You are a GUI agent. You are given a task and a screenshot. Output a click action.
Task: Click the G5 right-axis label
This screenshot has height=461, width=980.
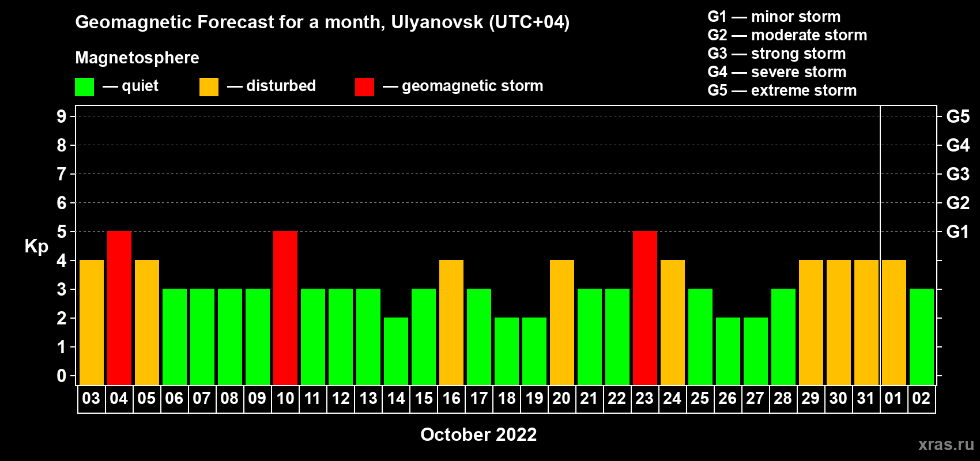coord(958,116)
